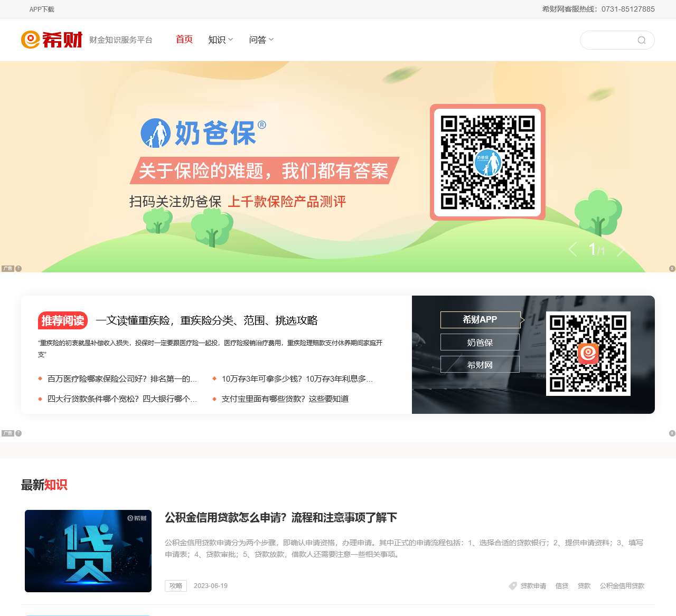
Task: Go to previous banner slide arrow
Action: 572,249
